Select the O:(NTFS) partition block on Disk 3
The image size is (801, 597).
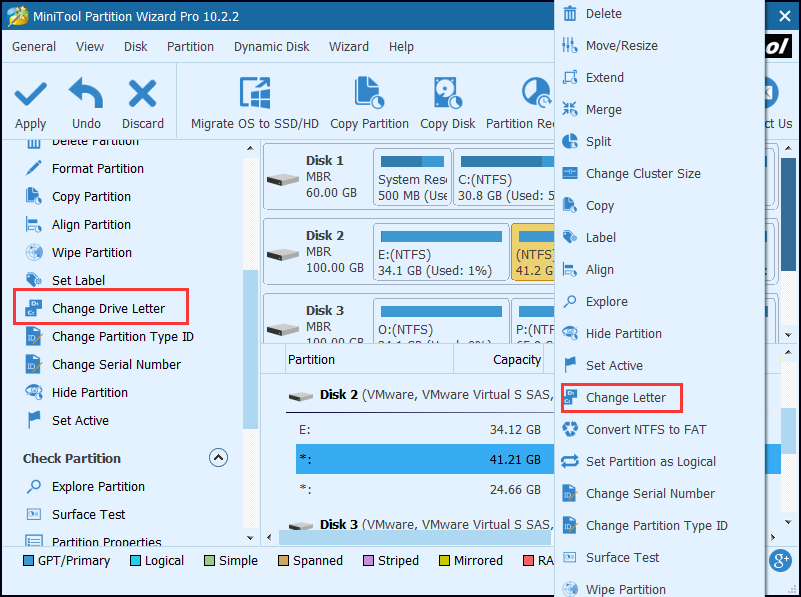(441, 321)
